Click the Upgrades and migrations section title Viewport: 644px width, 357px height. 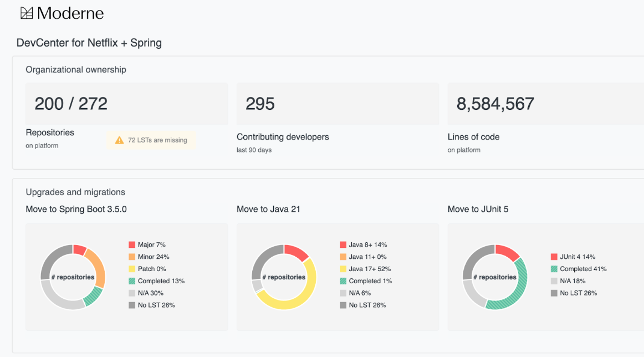pyautogui.click(x=75, y=192)
